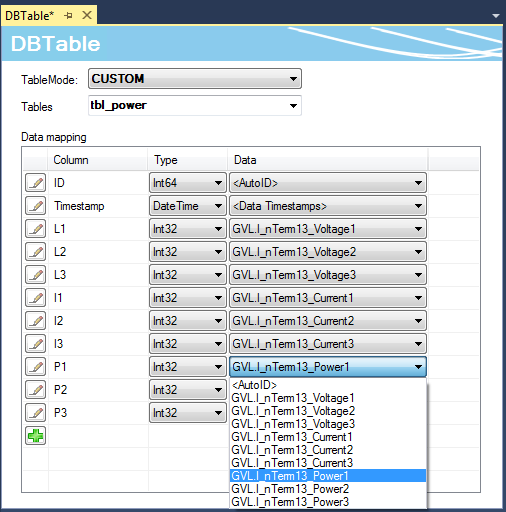The width and height of the screenshot is (506, 512).
Task: Click the Data header in Data mapping
Action: pyautogui.click(x=328, y=160)
